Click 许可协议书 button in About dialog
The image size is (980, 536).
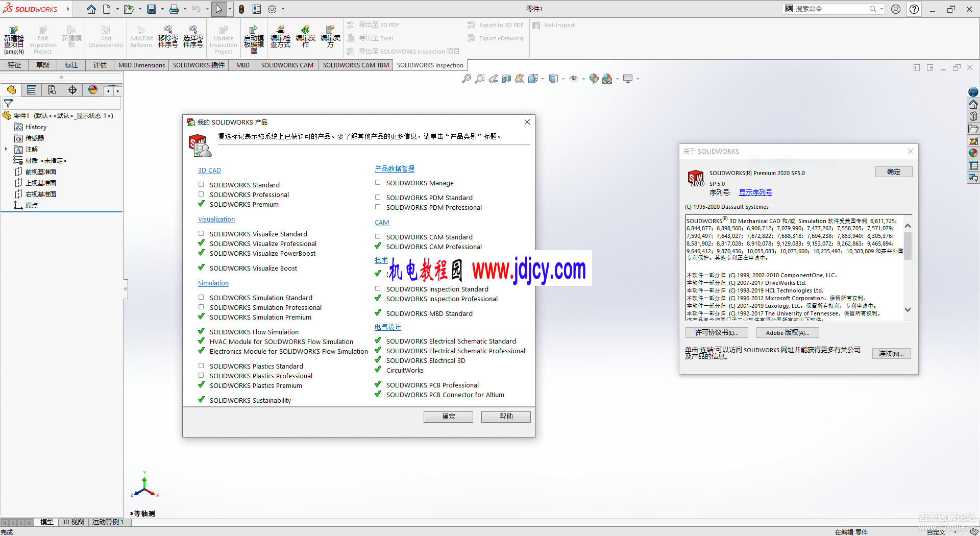pos(717,333)
